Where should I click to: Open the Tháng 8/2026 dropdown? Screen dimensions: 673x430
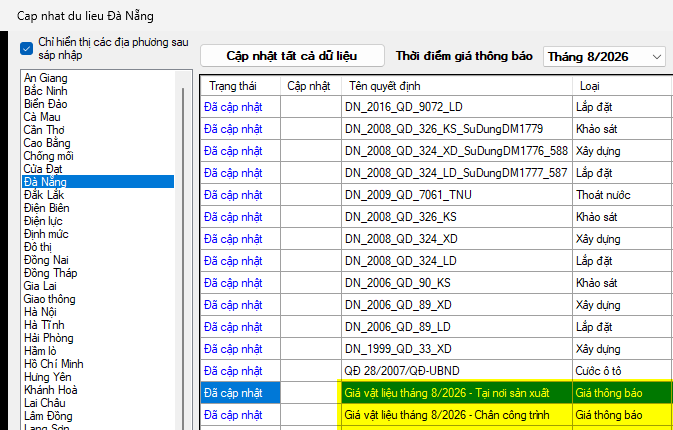pyautogui.click(x=604, y=57)
